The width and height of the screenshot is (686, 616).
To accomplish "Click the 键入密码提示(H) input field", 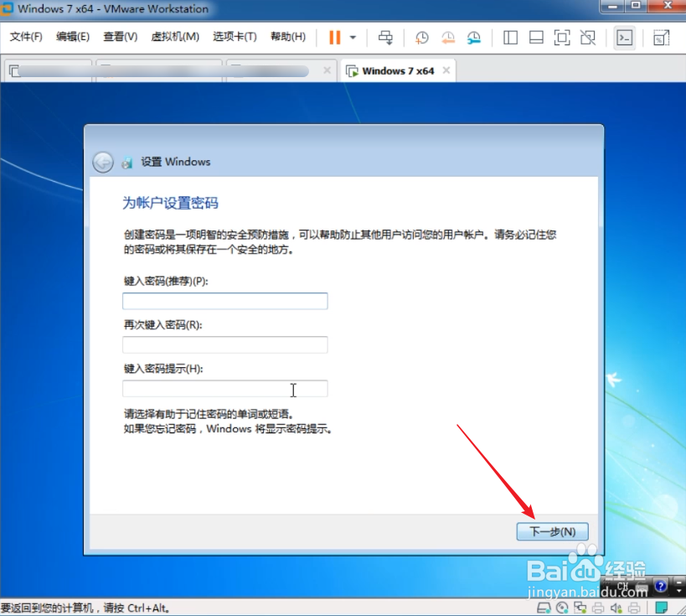I will coord(224,388).
